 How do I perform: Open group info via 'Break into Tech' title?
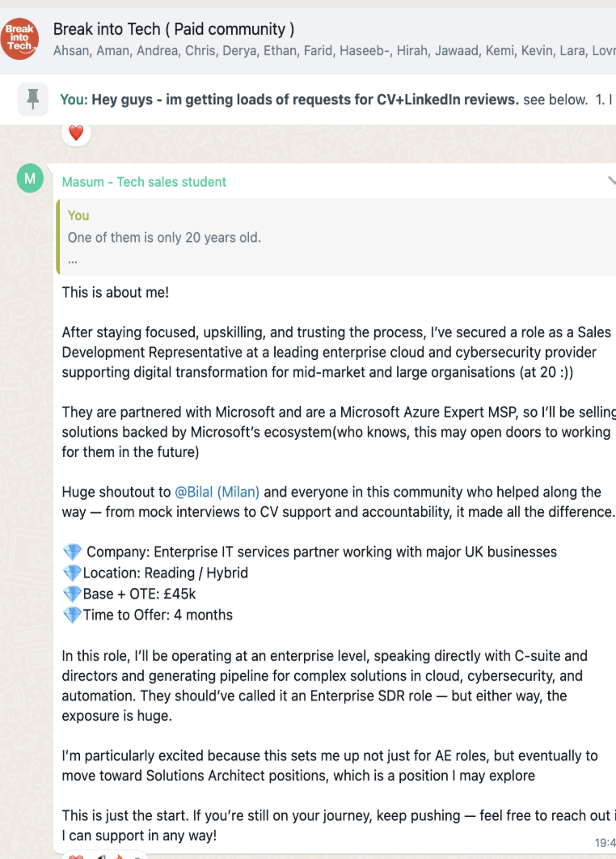174,29
